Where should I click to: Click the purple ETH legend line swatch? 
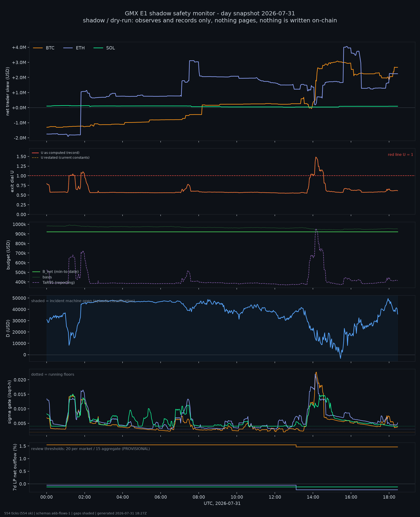pyautogui.click(x=68, y=48)
